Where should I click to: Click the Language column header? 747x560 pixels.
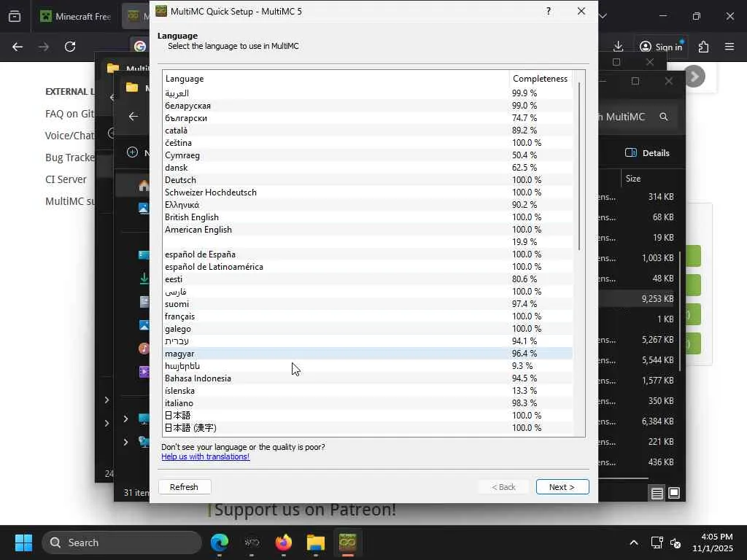click(336, 79)
